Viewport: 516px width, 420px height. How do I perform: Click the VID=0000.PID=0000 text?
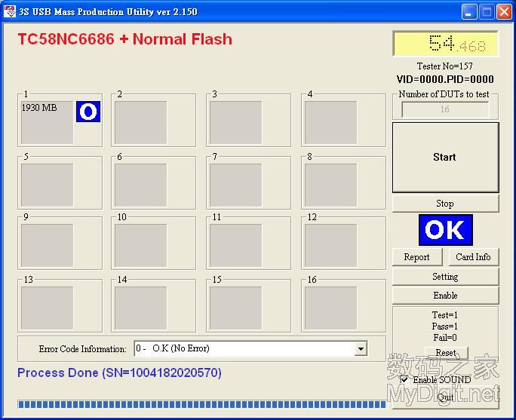pyautogui.click(x=445, y=79)
